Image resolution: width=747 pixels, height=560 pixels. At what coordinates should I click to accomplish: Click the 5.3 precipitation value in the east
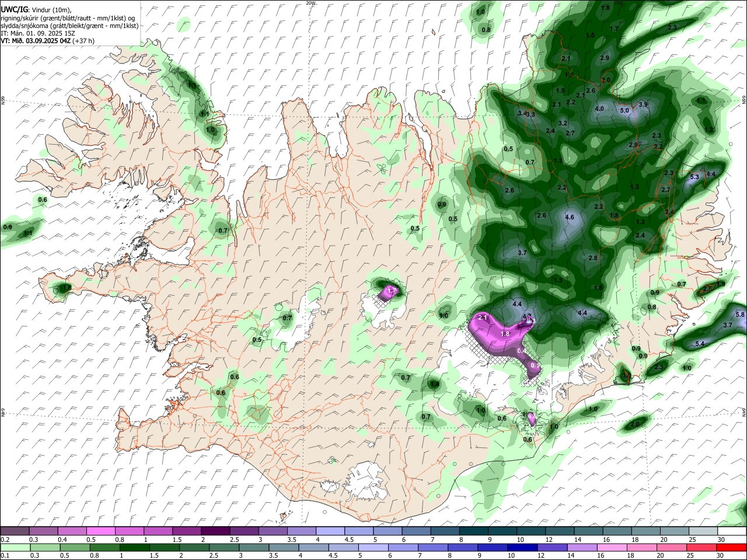tap(694, 177)
